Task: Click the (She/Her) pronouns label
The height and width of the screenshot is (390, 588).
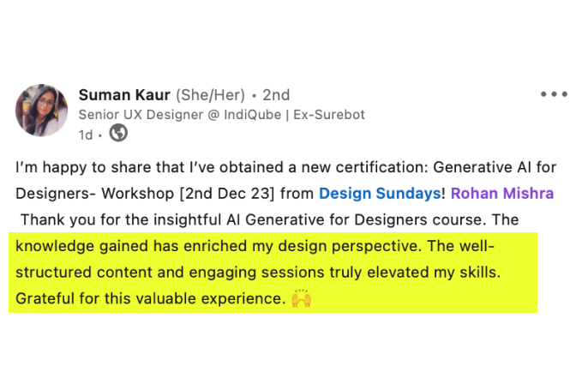Action: [211, 94]
